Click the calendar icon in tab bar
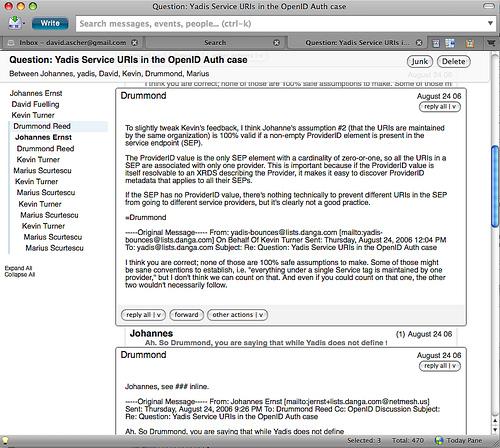Image resolution: width=500 pixels, height=448 pixels. 436,43
